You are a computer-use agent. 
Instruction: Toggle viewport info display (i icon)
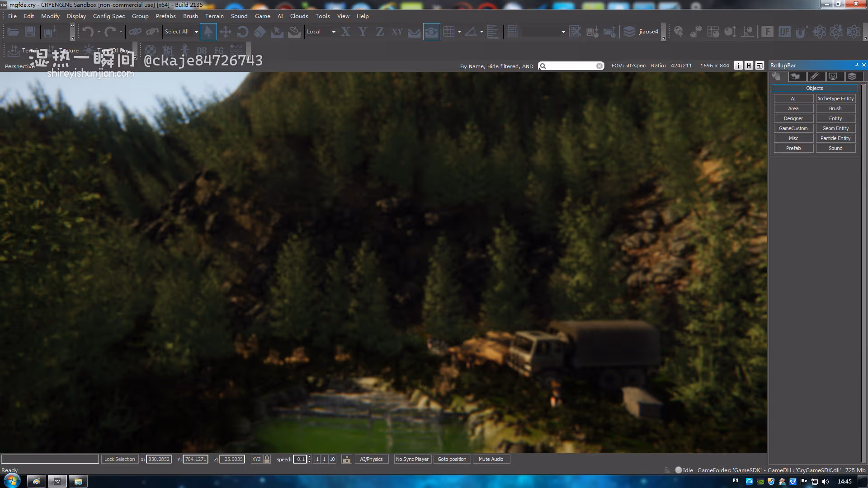pos(738,66)
